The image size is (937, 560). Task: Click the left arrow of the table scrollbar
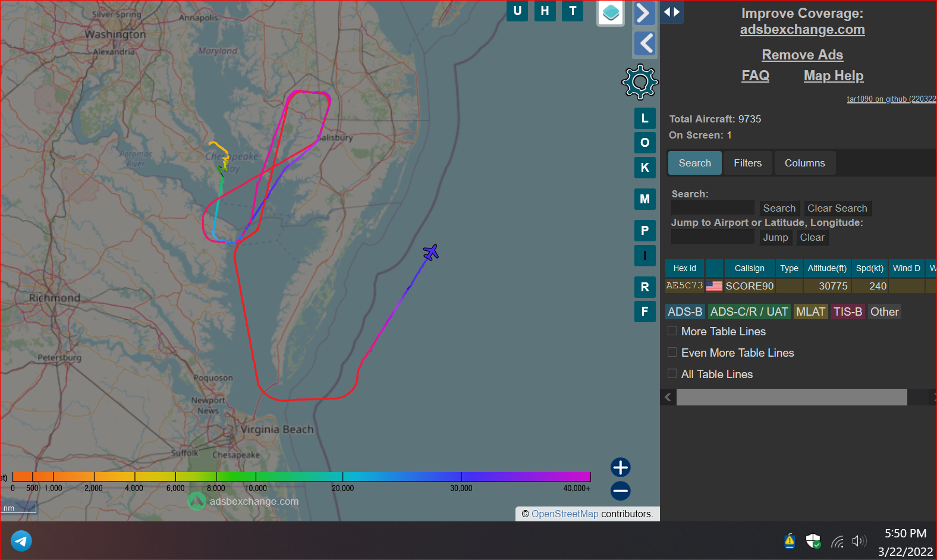[x=668, y=397]
